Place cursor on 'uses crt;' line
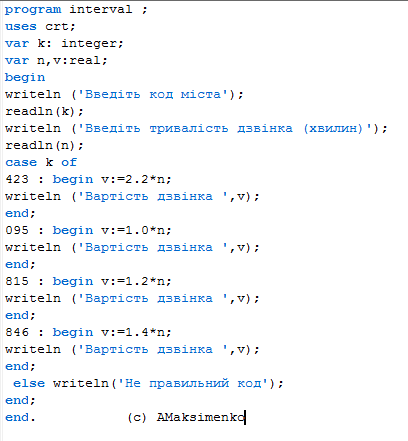Image resolution: width=408 pixels, height=441 pixels. tap(40, 26)
